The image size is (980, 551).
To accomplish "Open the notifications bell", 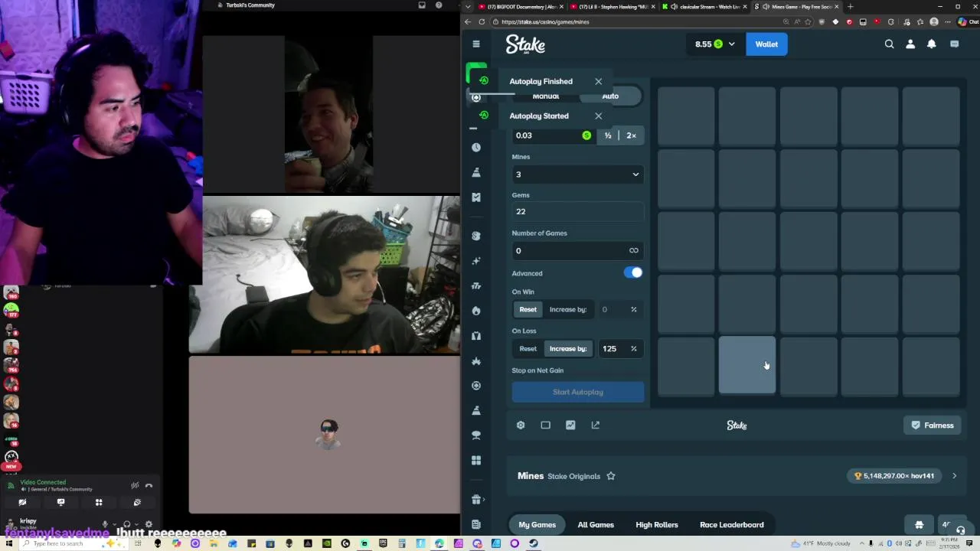I will click(932, 44).
